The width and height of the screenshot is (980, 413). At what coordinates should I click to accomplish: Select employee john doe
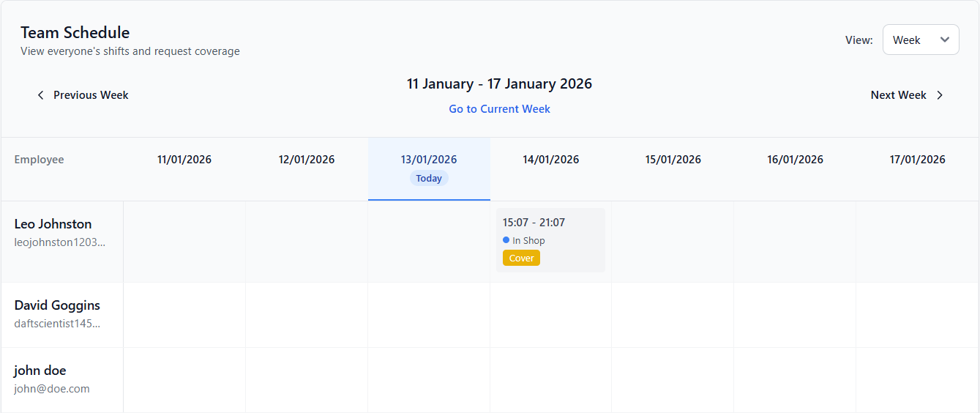point(40,371)
